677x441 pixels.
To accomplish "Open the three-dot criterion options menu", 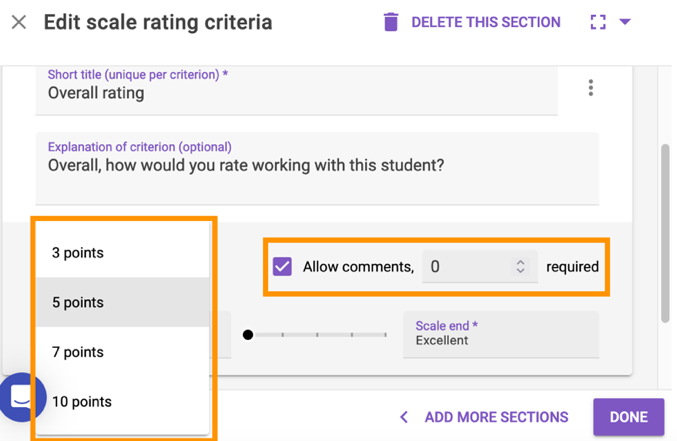I will (x=590, y=89).
